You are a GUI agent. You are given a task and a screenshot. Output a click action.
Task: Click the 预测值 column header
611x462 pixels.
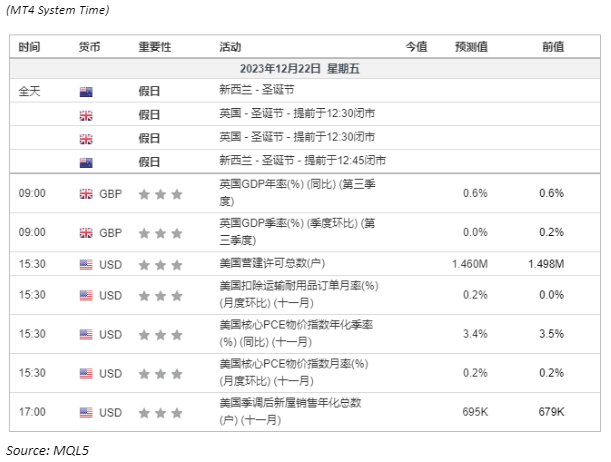[471, 47]
